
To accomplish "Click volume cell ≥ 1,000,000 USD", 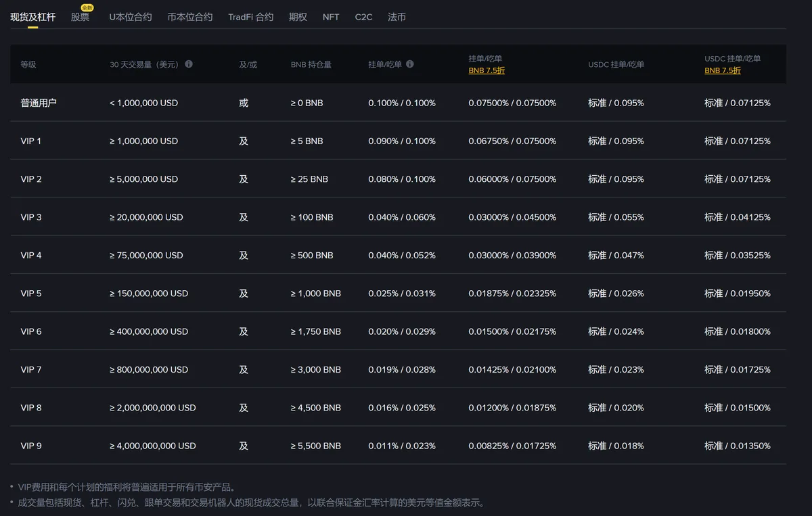I will coord(143,141).
